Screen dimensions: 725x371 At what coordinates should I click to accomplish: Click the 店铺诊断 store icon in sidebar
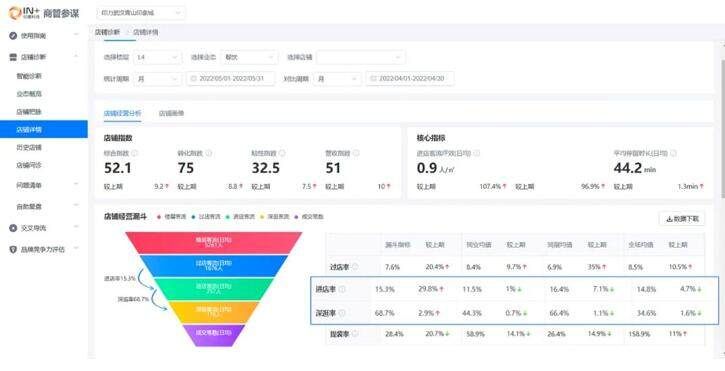click(x=13, y=57)
